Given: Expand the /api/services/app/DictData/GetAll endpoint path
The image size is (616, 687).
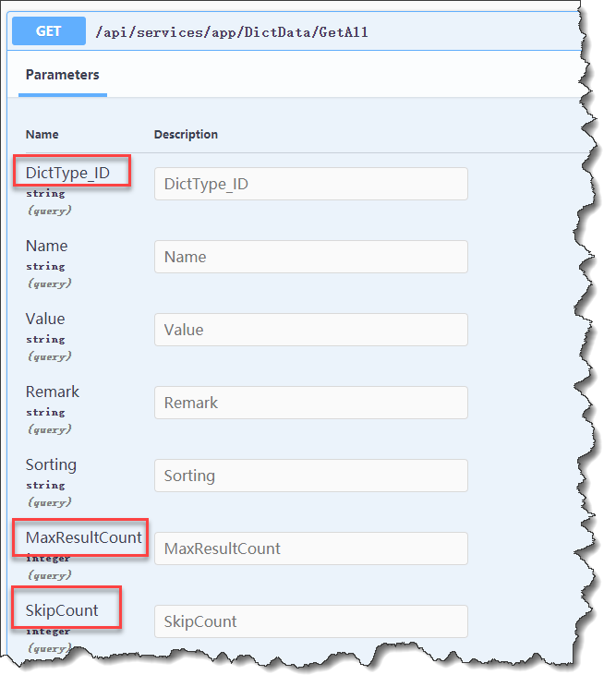Looking at the screenshot, I should 232,32.
